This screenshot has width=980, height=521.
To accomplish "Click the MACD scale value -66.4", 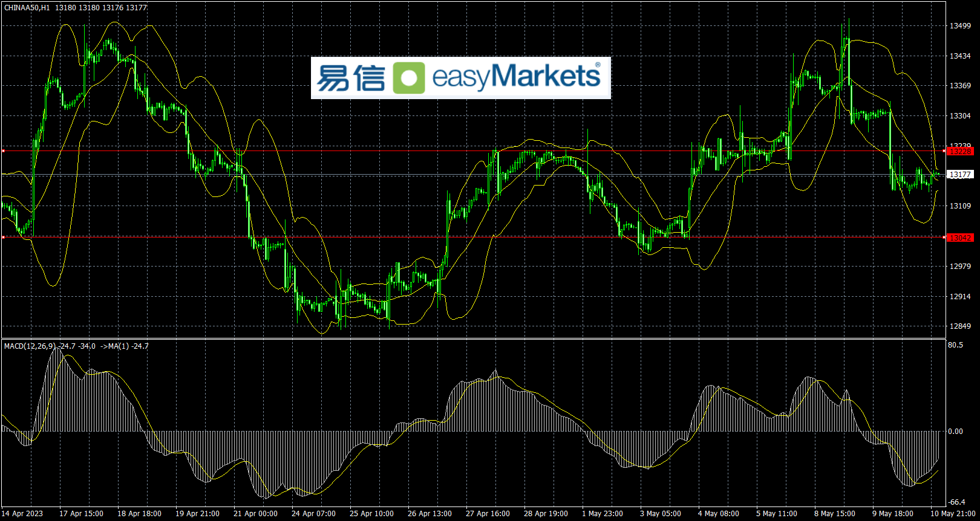I will point(956,502).
